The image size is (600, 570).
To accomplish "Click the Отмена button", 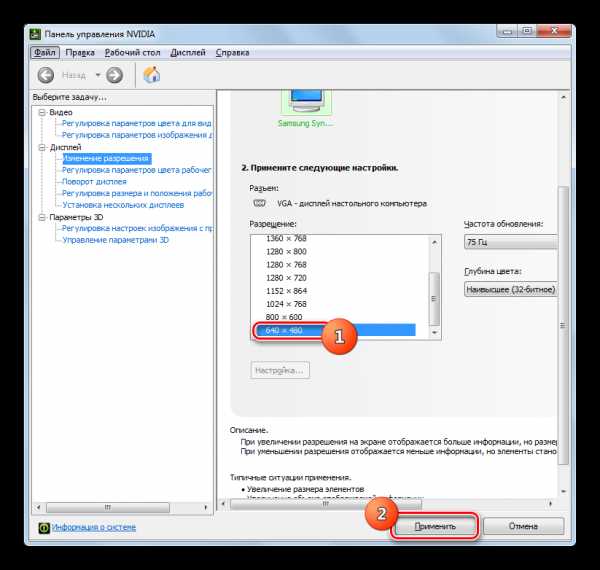I will 523,527.
